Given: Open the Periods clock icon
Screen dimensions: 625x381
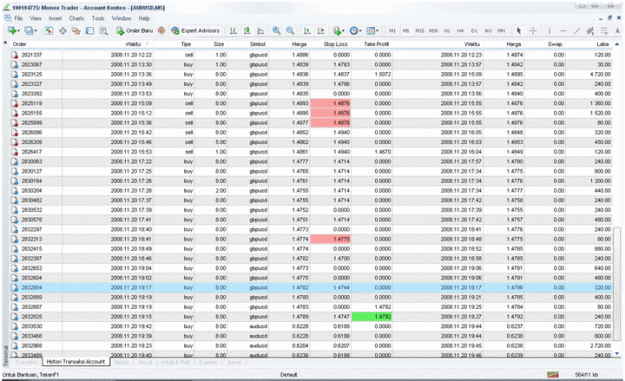Looking at the screenshot, I should point(354,31).
